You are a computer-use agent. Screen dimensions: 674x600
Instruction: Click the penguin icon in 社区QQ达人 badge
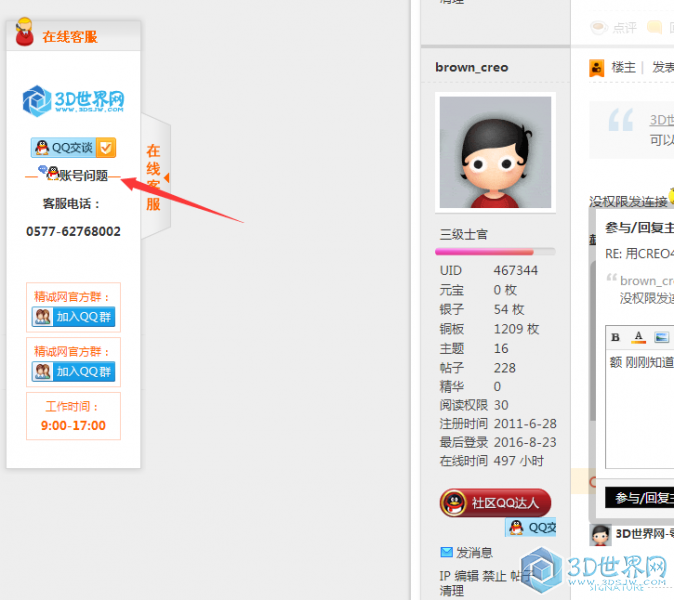coord(454,502)
